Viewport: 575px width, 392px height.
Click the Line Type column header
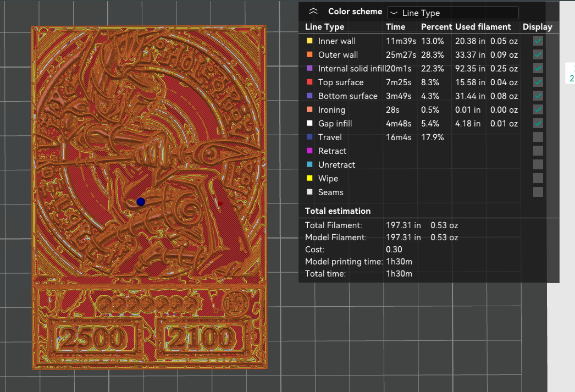point(324,27)
